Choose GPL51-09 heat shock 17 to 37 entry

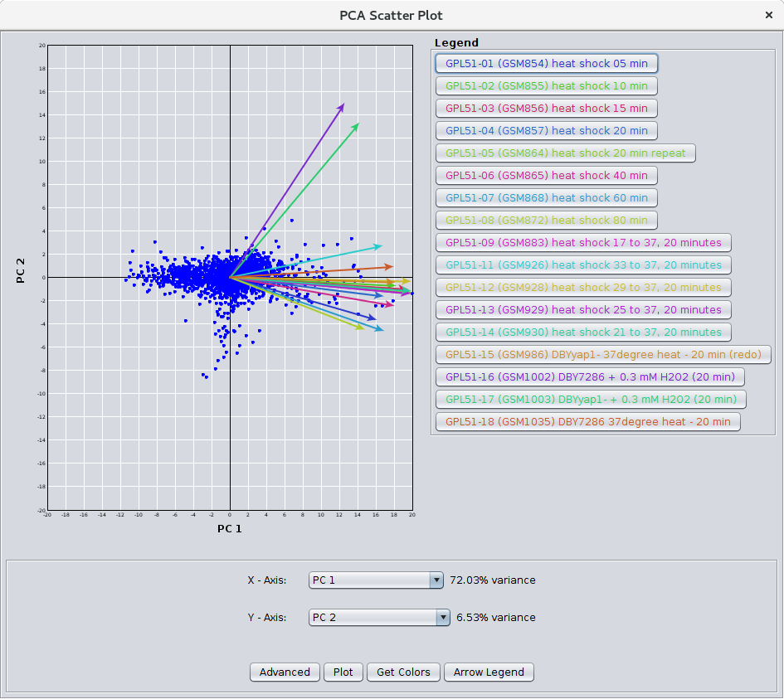[x=583, y=243]
